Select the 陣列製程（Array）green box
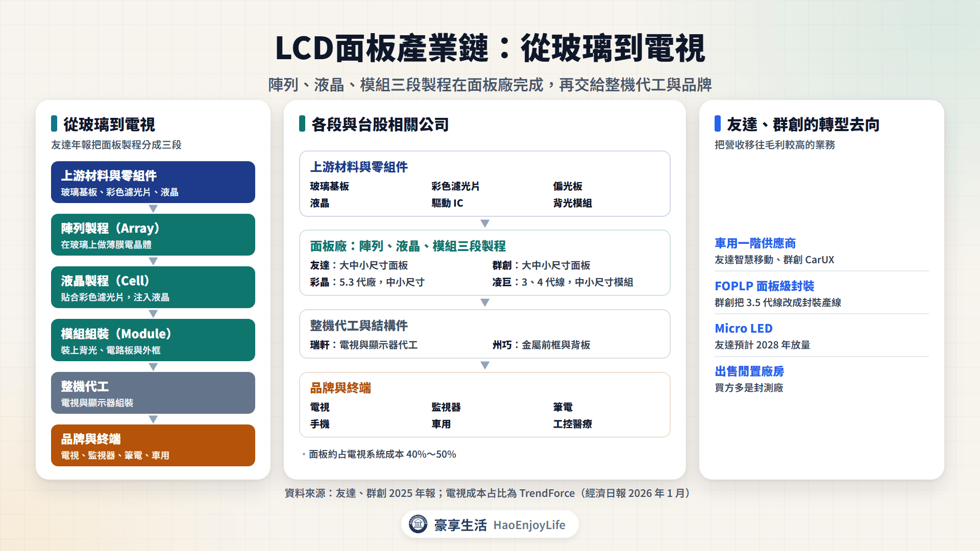980x551 pixels. [x=153, y=235]
